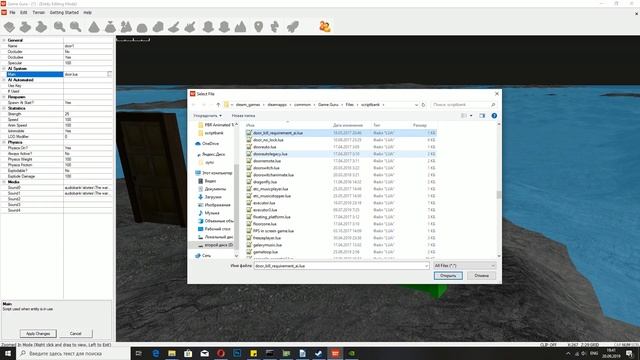Open Музыка in the dialog sidebar

tap(209, 213)
